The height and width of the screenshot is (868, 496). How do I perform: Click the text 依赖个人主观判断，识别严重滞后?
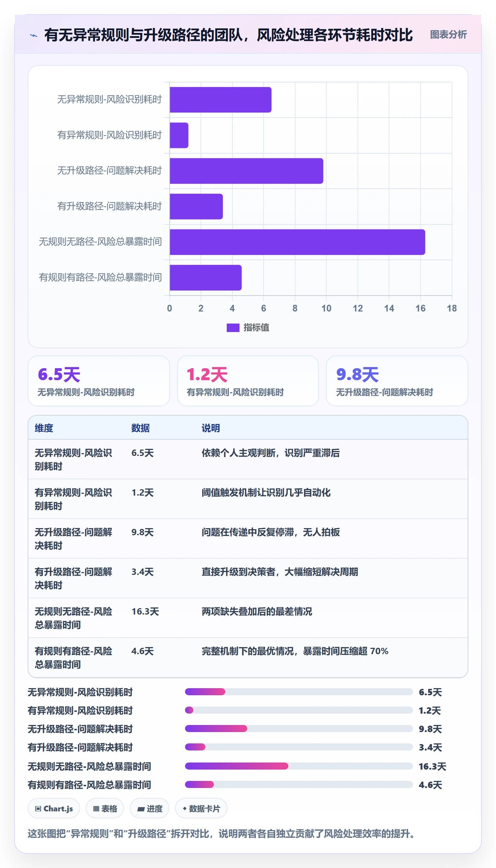click(x=271, y=453)
